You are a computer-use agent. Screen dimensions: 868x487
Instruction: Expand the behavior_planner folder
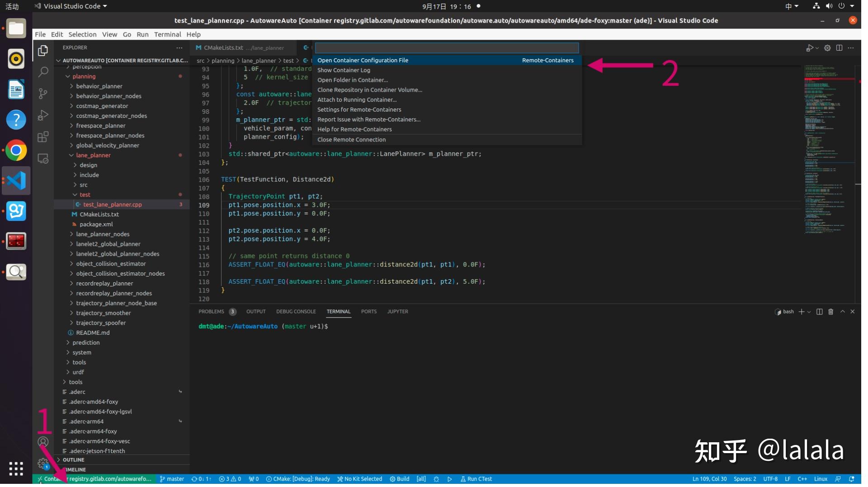[x=99, y=87]
